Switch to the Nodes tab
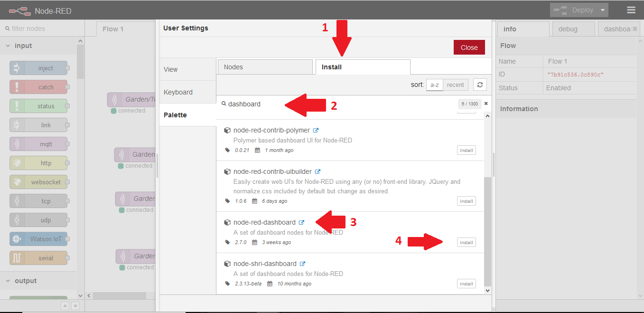The height and width of the screenshot is (313, 644). pos(265,67)
